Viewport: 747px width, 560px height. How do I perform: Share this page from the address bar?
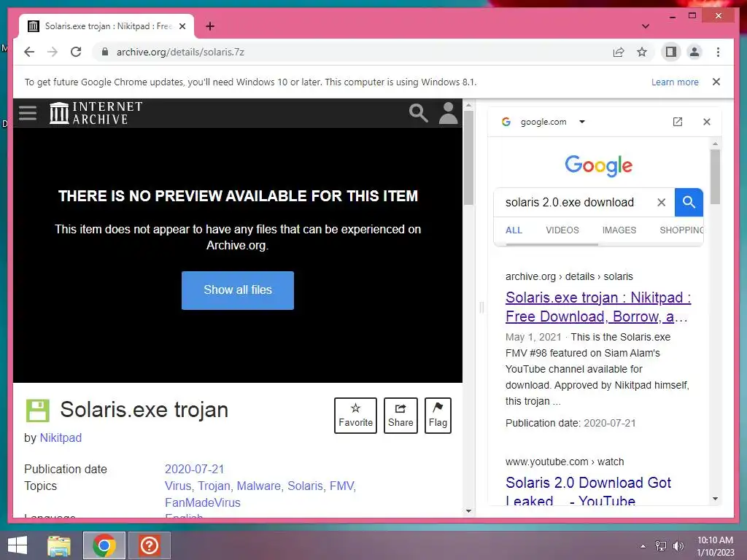619,52
